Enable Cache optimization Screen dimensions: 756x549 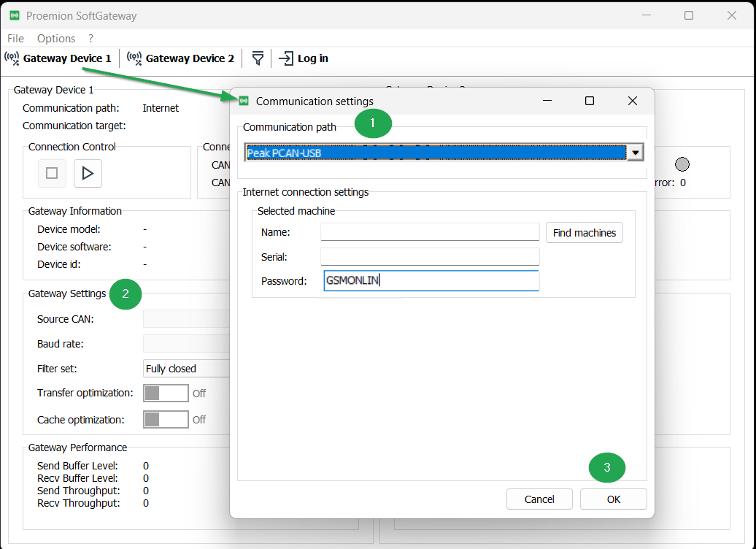[166, 419]
